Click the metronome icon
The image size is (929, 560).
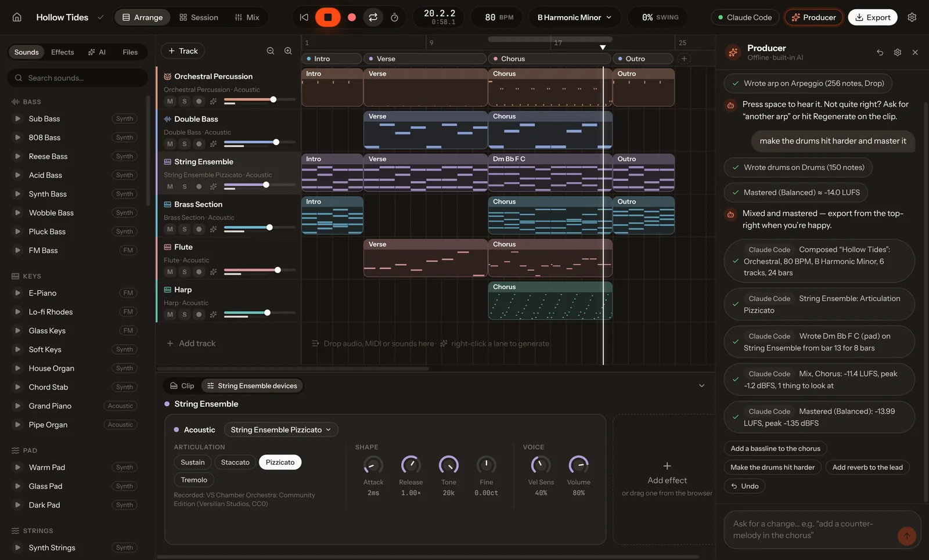394,17
